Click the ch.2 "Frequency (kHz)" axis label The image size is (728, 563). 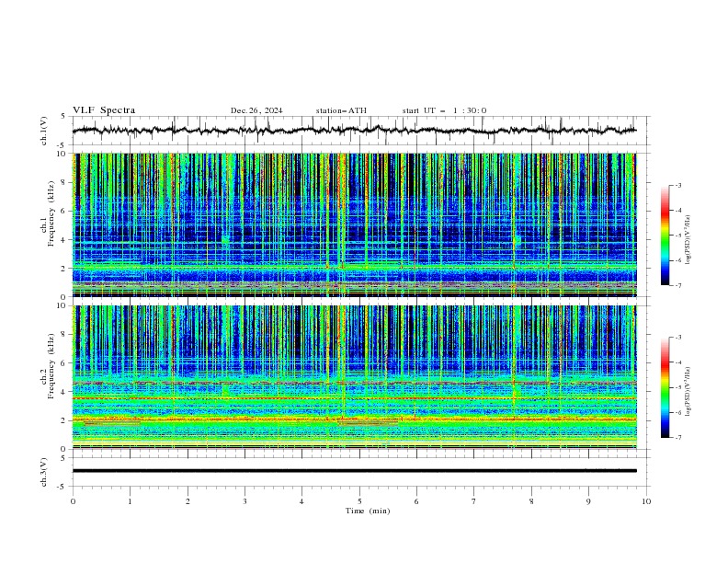tap(51, 366)
